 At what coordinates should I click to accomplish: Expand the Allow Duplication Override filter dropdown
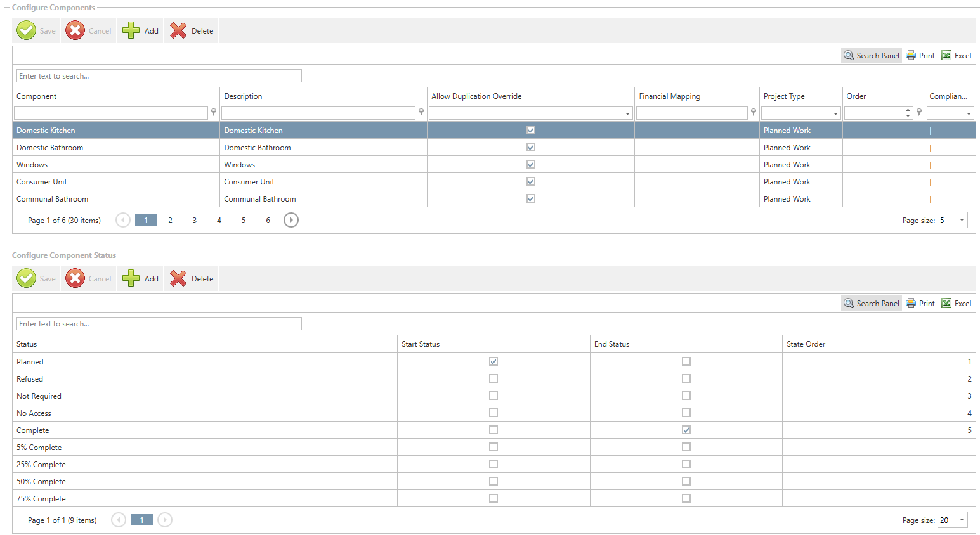627,113
